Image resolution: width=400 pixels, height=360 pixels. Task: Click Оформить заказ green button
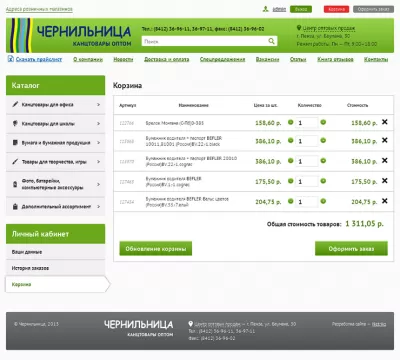(351, 249)
